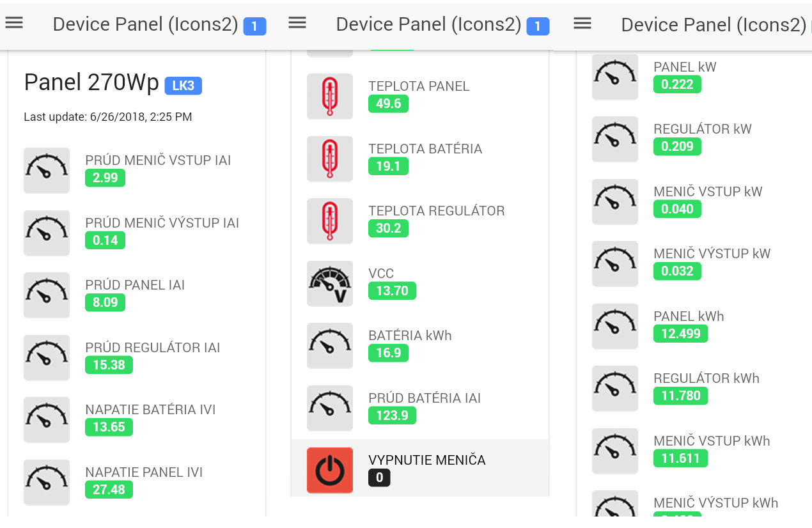Click the BATÉRIA kWh gauge icon
812x528 pixels.
330,345
